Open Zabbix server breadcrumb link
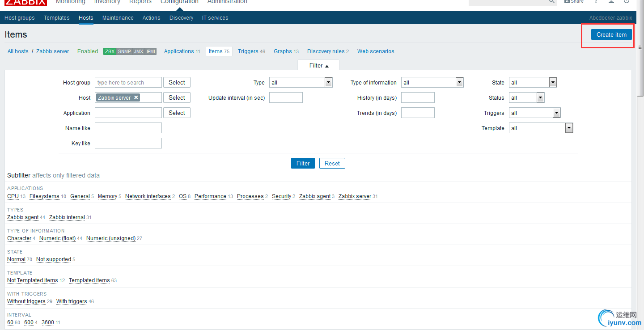This screenshot has height=330, width=644. coord(53,51)
